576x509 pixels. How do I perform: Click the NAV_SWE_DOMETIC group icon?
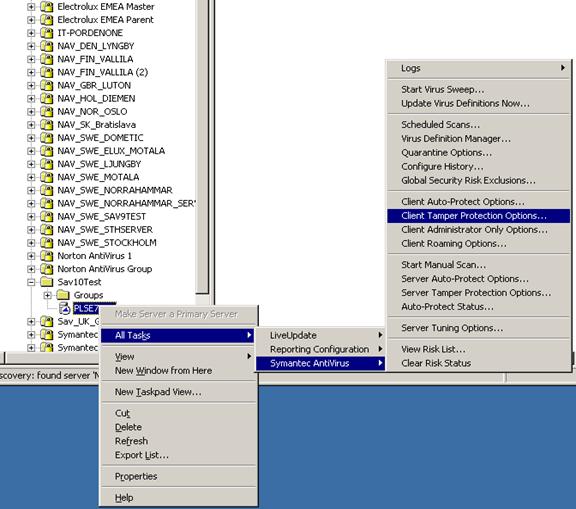coord(47,138)
